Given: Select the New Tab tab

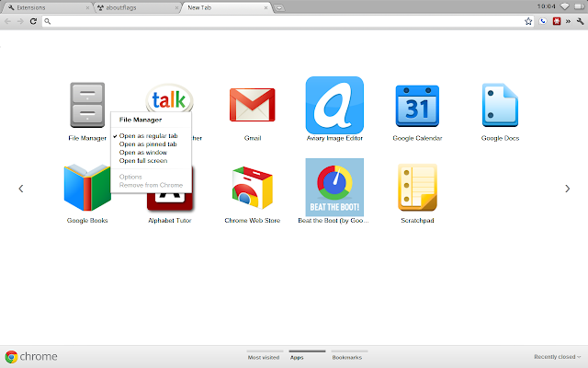Looking at the screenshot, I should [x=227, y=7].
